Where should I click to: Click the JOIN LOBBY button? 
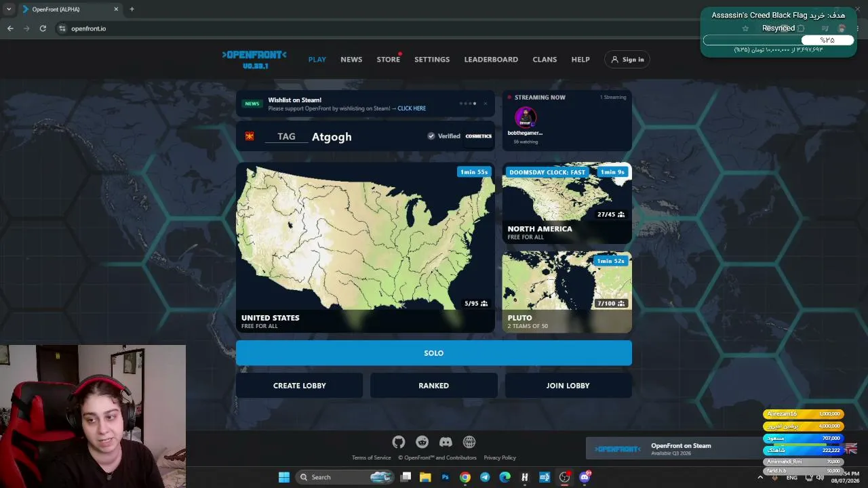tap(568, 386)
